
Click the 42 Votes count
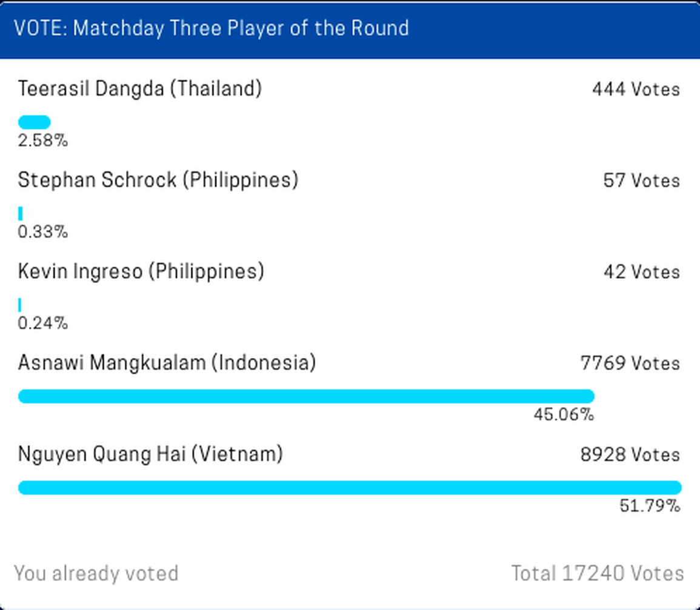pyautogui.click(x=641, y=272)
